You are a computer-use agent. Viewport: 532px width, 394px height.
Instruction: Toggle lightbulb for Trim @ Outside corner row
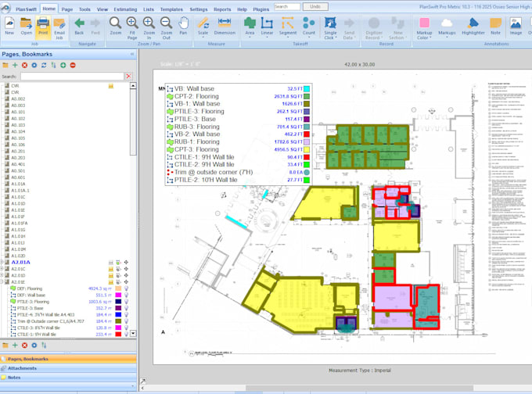coord(126,321)
